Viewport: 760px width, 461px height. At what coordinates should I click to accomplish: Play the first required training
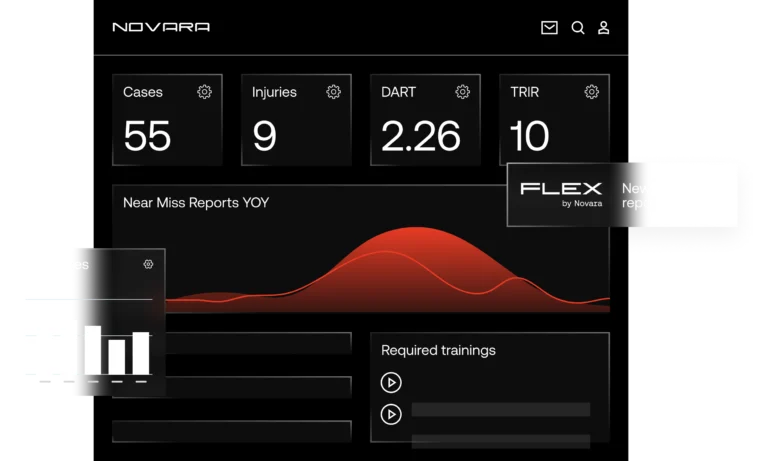391,382
